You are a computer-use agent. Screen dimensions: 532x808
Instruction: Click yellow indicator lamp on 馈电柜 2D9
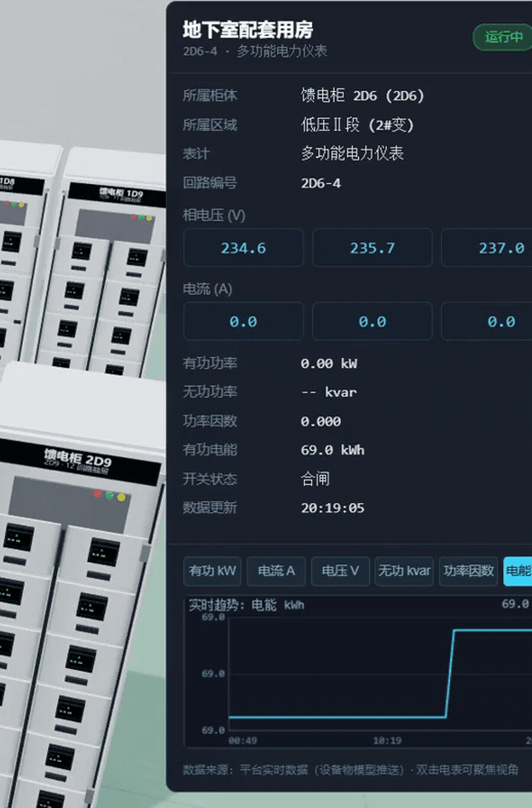point(121,497)
